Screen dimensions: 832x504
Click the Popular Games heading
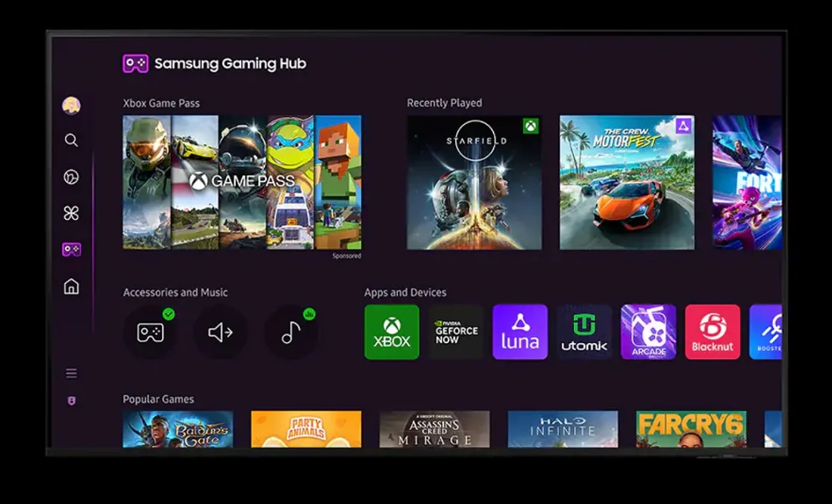tap(158, 399)
